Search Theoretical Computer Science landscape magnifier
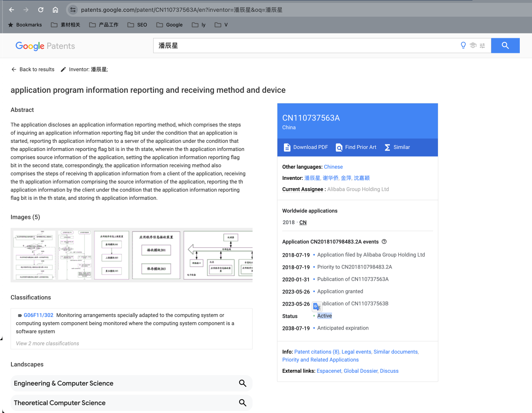This screenshot has width=532, height=413. 242,403
